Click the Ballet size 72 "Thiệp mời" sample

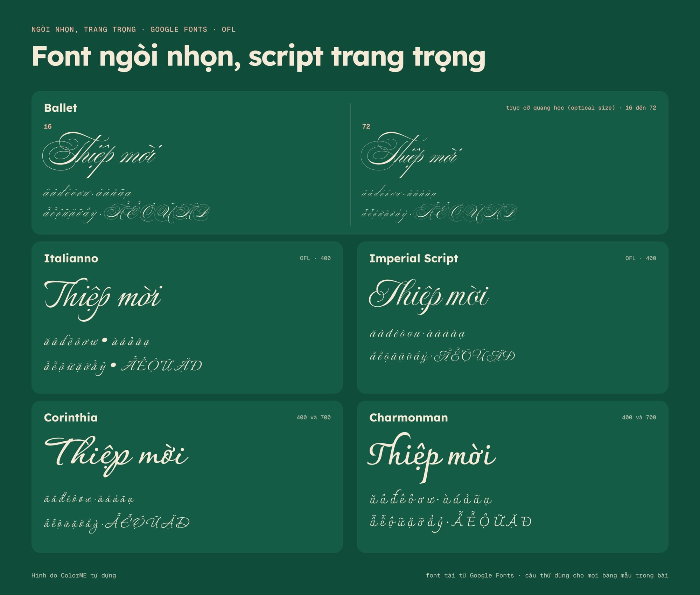[x=412, y=155]
